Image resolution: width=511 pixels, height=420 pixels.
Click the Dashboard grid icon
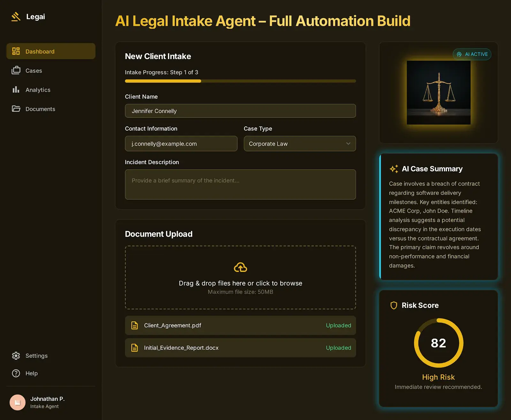coord(16,51)
